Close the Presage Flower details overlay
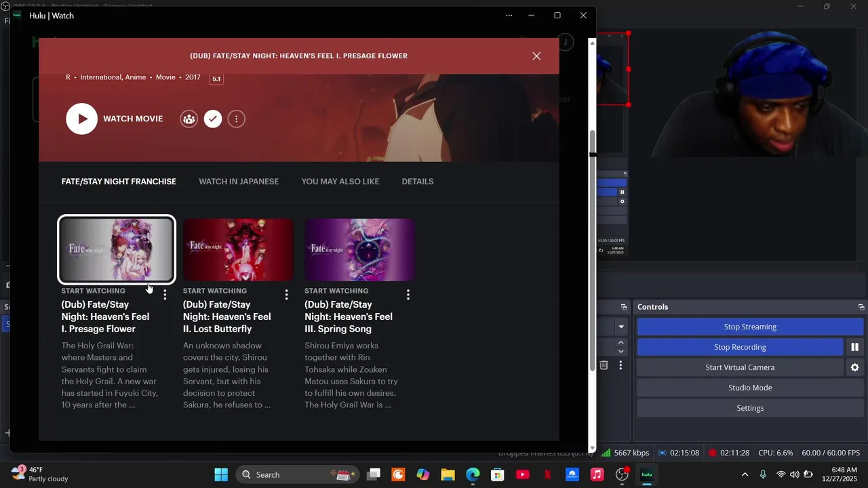This screenshot has width=868, height=488. [x=536, y=56]
